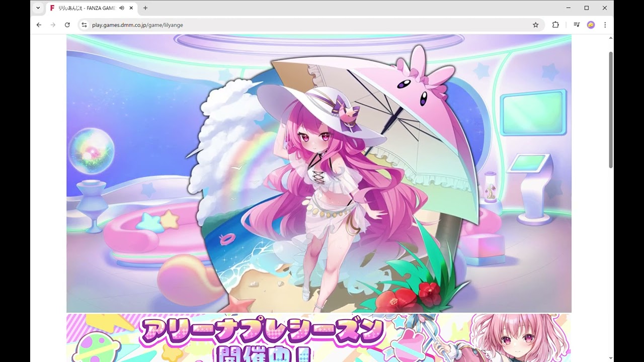Image resolution: width=644 pixels, height=362 pixels.
Task: Go forward to the next page
Action: (x=53, y=25)
